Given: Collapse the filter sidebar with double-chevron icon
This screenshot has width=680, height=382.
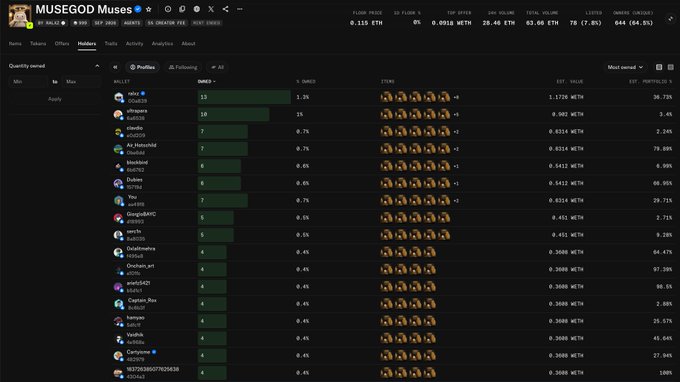Looking at the screenshot, I should coord(115,67).
